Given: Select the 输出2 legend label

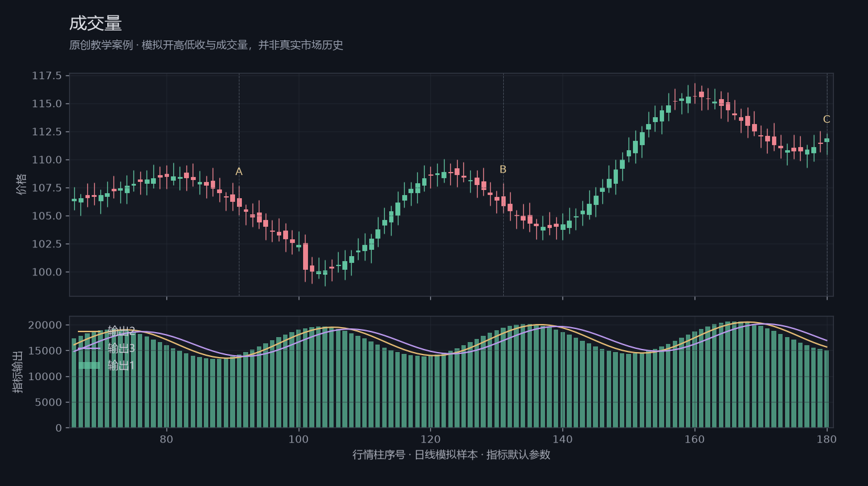Looking at the screenshot, I should coord(122,331).
